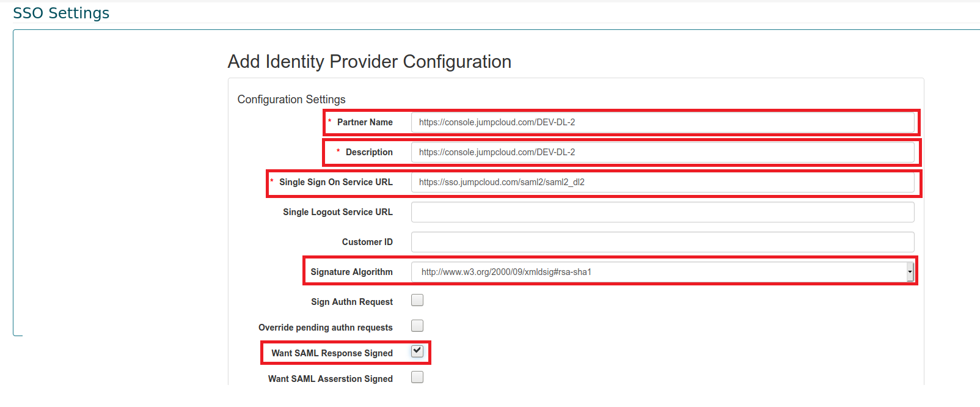The image size is (980, 407).
Task: Click the Description field label
Action: click(369, 152)
